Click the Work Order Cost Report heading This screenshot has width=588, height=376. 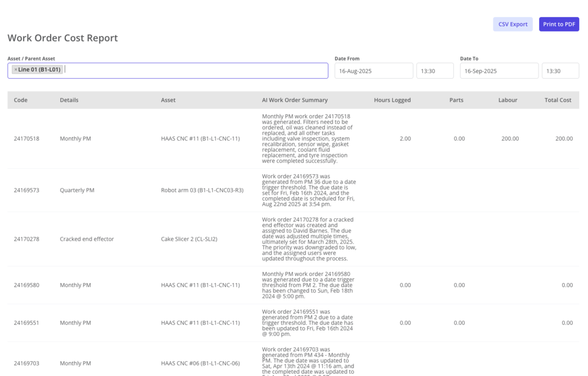(63, 38)
